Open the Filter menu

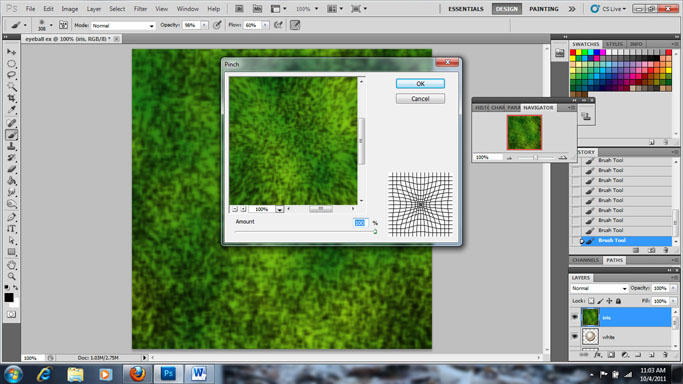[x=140, y=9]
